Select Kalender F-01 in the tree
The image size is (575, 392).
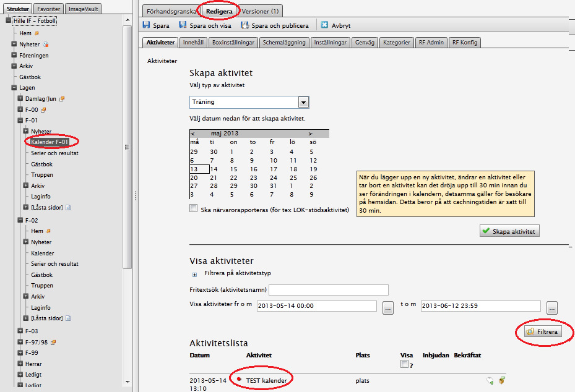click(x=50, y=142)
